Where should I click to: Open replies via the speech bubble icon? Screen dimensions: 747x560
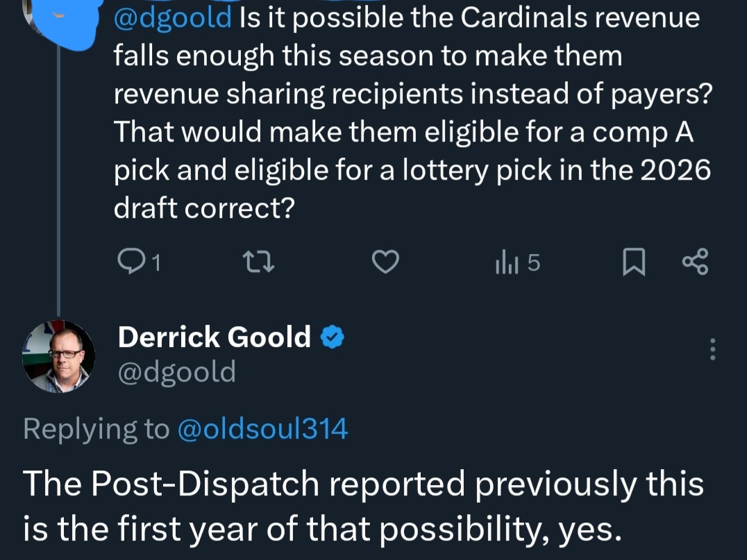[x=129, y=262]
